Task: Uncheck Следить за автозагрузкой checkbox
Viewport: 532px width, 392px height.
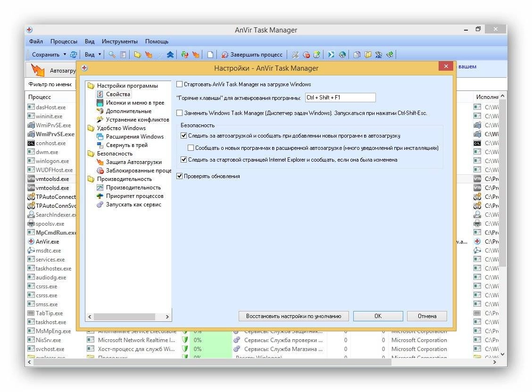Action: pyautogui.click(x=183, y=136)
